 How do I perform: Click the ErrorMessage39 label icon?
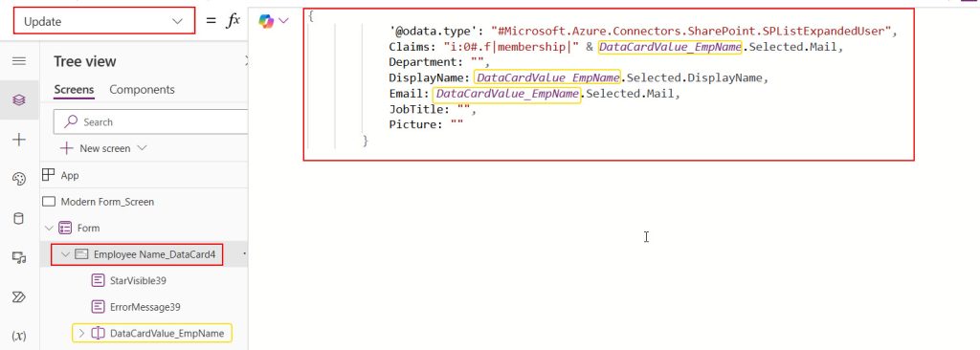click(x=98, y=307)
